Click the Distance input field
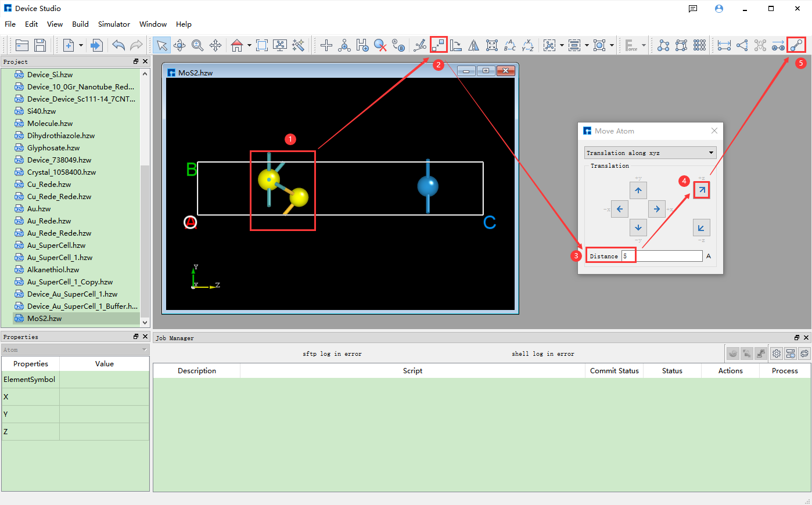 [662, 256]
